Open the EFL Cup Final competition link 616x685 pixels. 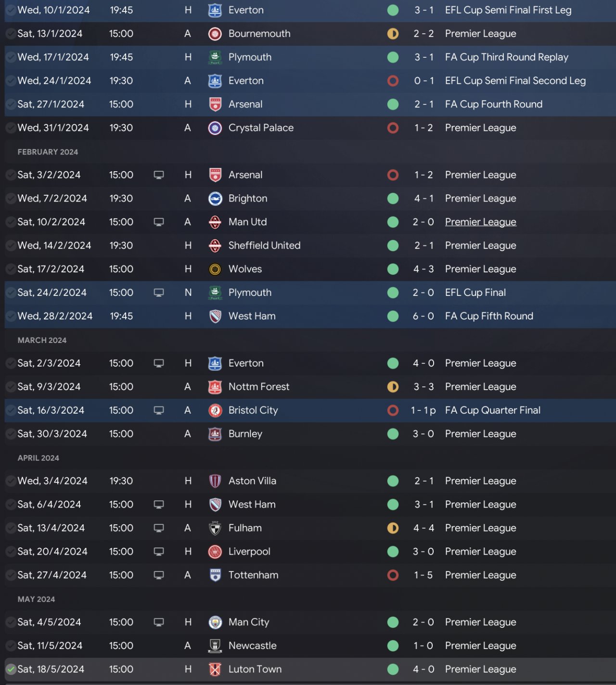point(475,293)
